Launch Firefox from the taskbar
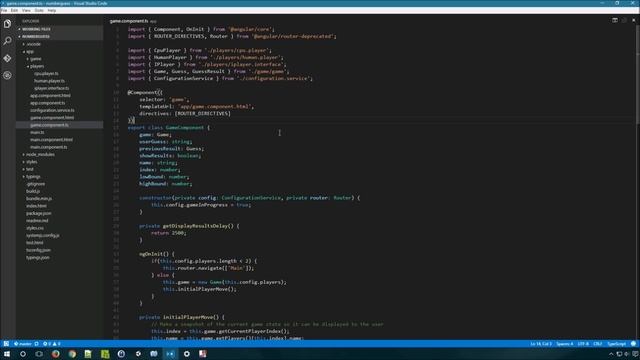 click(x=56, y=354)
